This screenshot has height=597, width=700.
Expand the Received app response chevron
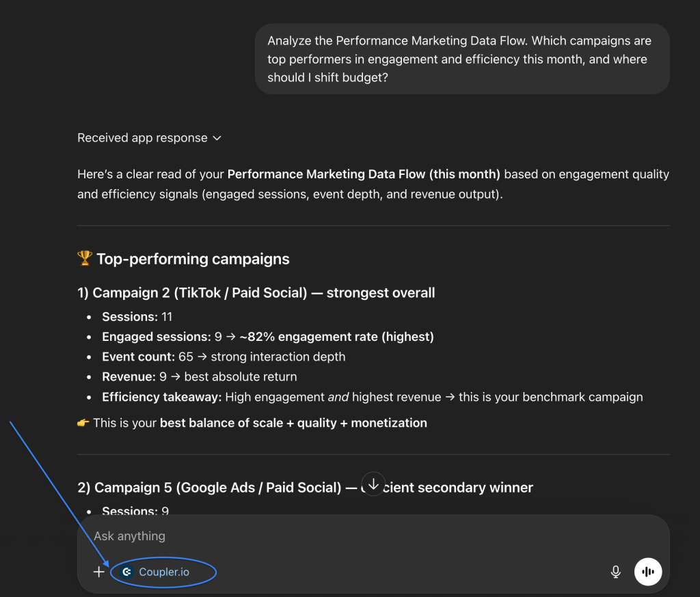(x=217, y=138)
